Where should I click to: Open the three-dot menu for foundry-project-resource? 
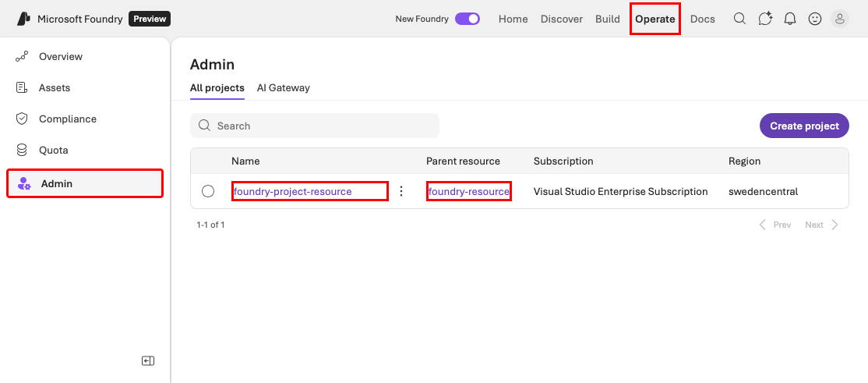pos(401,191)
